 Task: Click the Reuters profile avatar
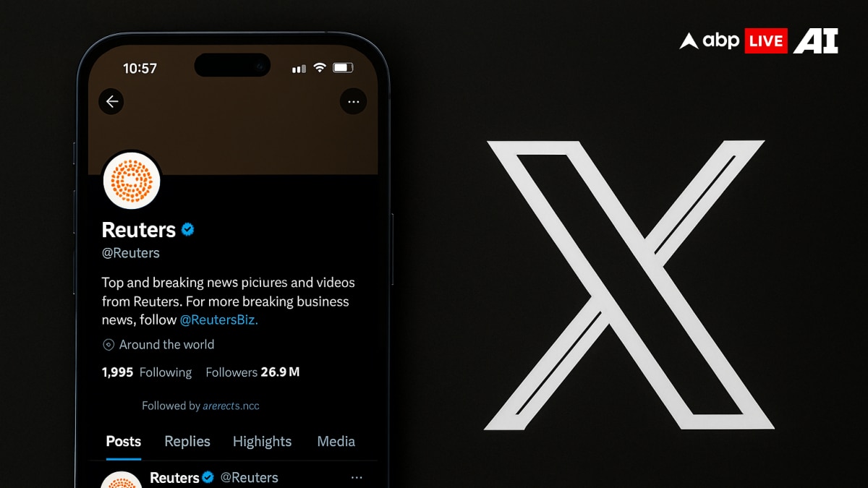132,181
